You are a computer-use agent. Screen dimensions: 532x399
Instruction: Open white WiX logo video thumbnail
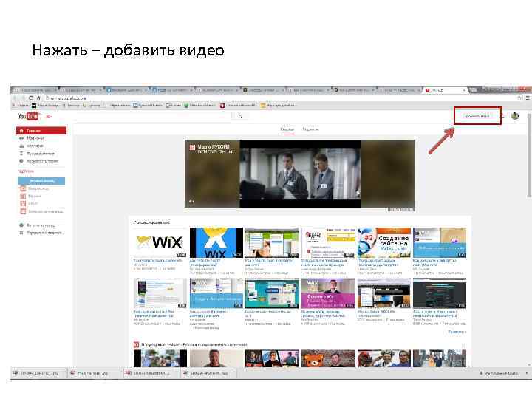click(160, 242)
